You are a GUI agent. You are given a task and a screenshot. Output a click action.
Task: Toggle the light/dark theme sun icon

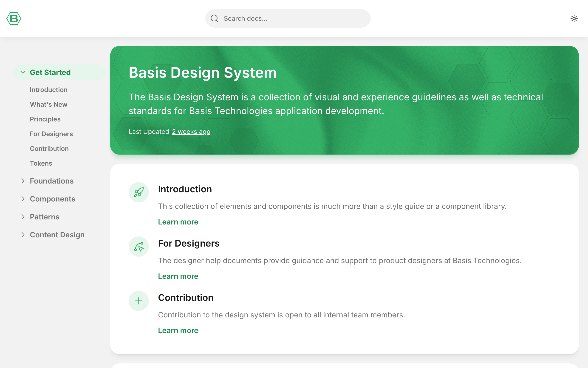[574, 18]
